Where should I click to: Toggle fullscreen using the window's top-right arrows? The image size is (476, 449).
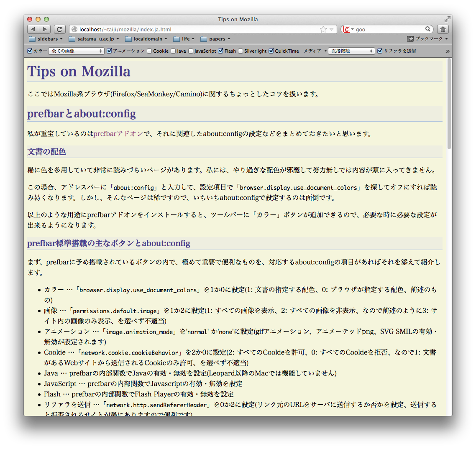pos(447,19)
